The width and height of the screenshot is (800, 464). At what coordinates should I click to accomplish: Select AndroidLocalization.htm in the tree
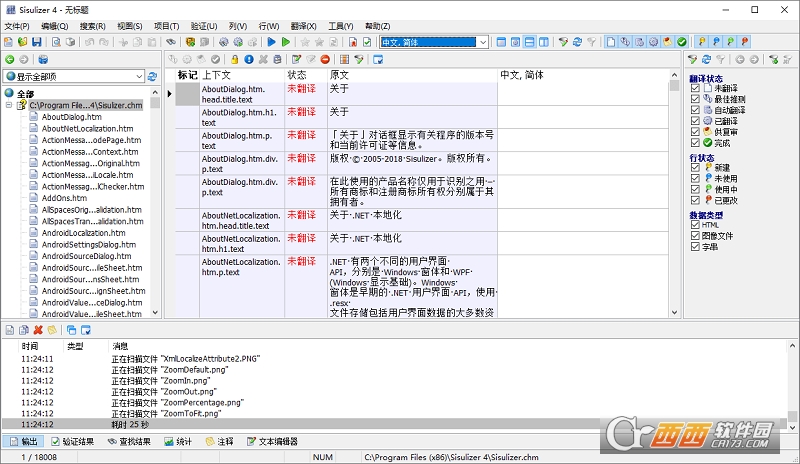click(84, 233)
